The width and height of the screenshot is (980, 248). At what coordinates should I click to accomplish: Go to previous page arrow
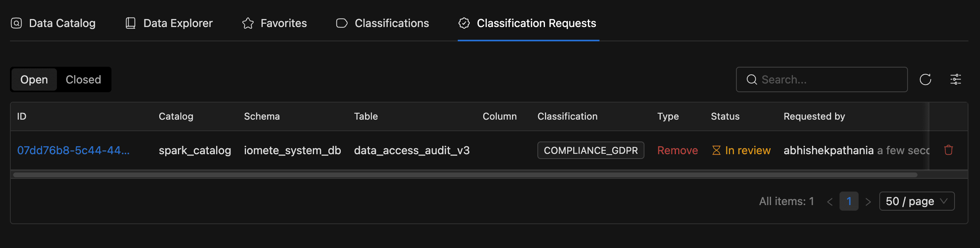pyautogui.click(x=830, y=201)
